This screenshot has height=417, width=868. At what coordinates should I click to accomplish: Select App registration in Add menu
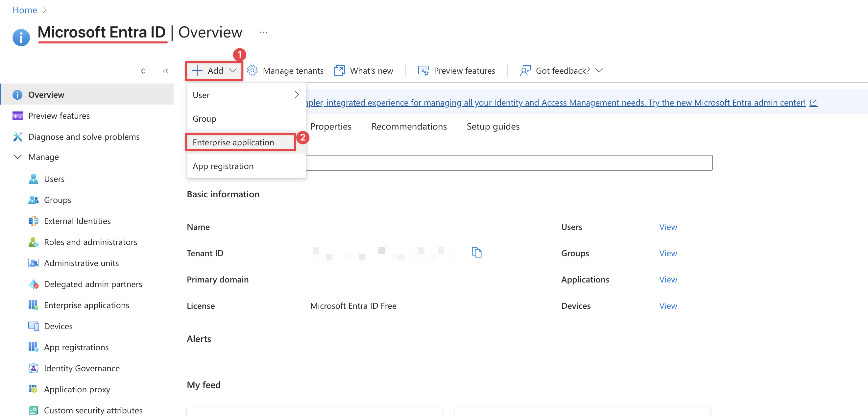pyautogui.click(x=246, y=166)
